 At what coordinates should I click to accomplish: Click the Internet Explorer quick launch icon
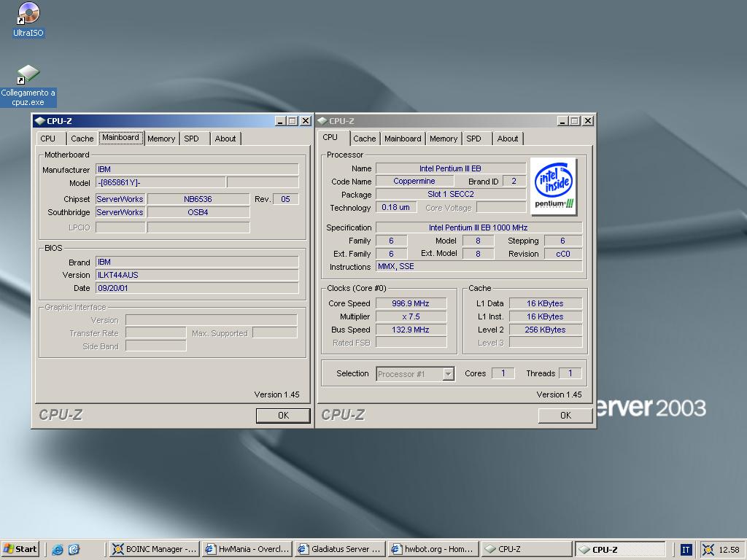tap(58, 549)
